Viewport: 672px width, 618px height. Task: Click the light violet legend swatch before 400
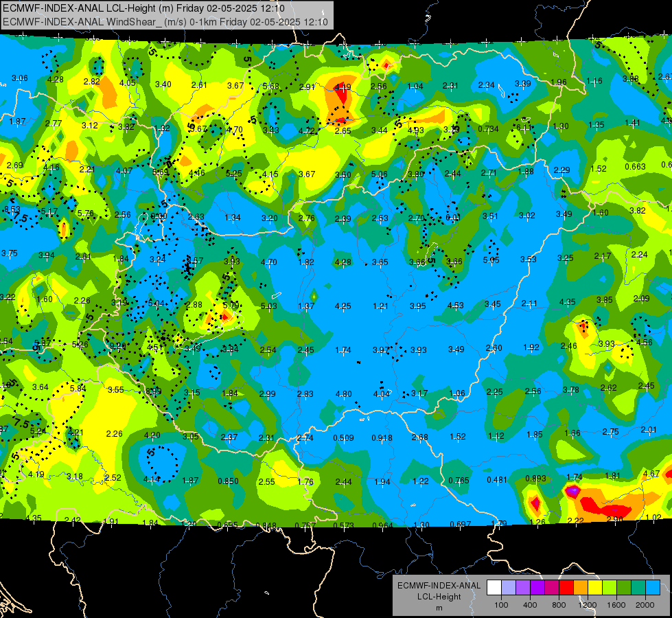523,587
